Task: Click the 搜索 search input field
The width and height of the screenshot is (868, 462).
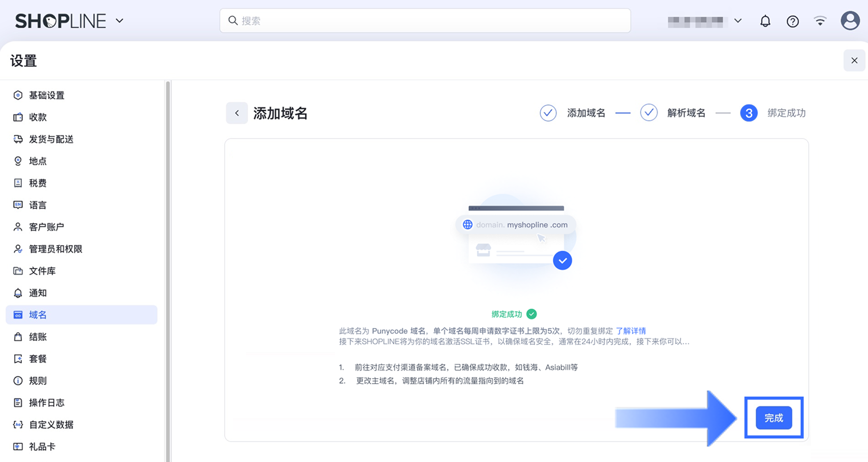Action: (425, 20)
